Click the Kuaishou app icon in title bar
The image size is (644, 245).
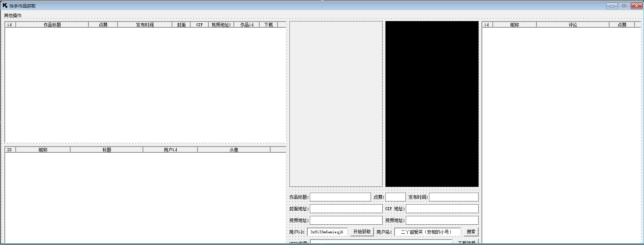(5, 5)
